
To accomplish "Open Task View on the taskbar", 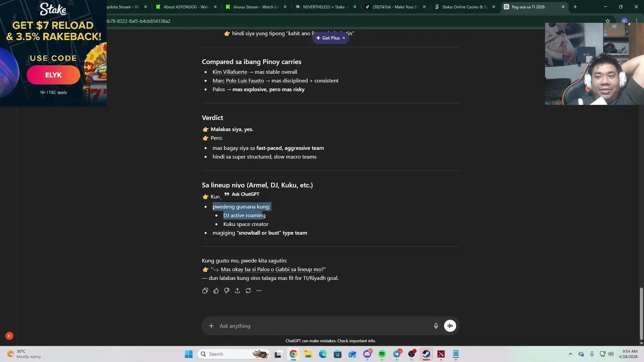I will pyautogui.click(x=278, y=354).
